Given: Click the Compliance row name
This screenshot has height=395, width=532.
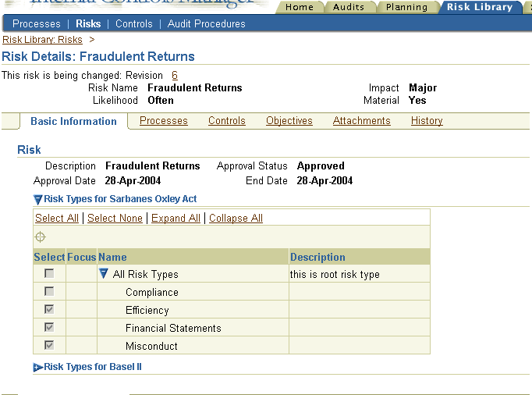Looking at the screenshot, I should point(152,292).
